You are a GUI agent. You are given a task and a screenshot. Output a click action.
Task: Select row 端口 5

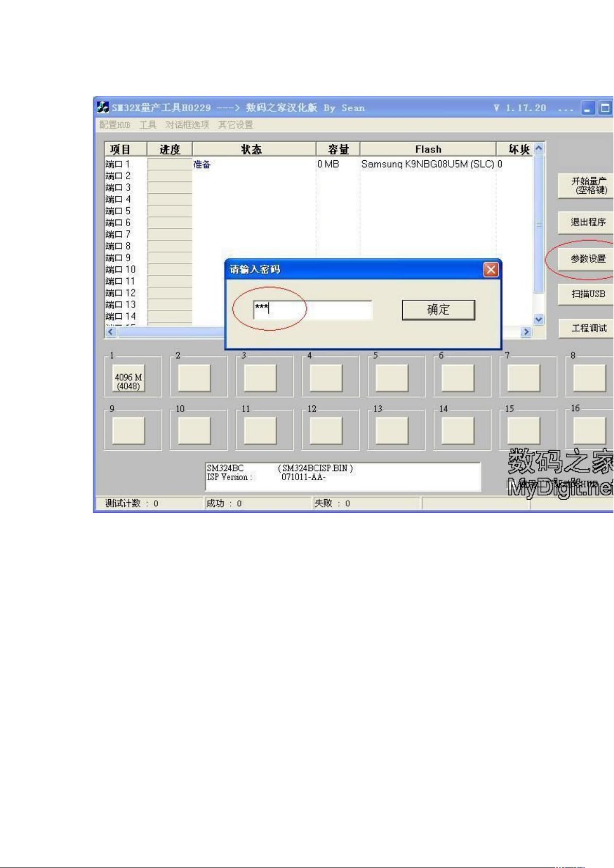point(118,211)
